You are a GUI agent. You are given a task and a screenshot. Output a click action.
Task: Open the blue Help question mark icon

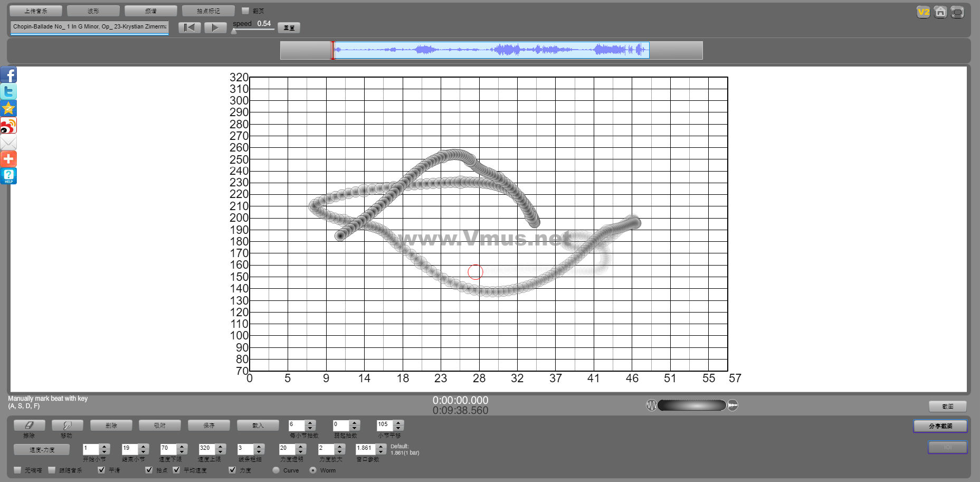pyautogui.click(x=8, y=176)
